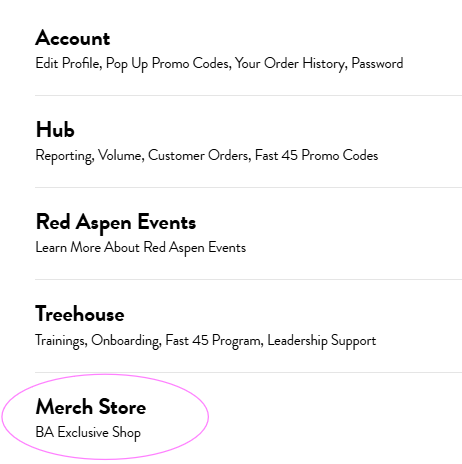462x464 pixels.
Task: Go to Red Aspen Events heading
Action: click(x=116, y=222)
